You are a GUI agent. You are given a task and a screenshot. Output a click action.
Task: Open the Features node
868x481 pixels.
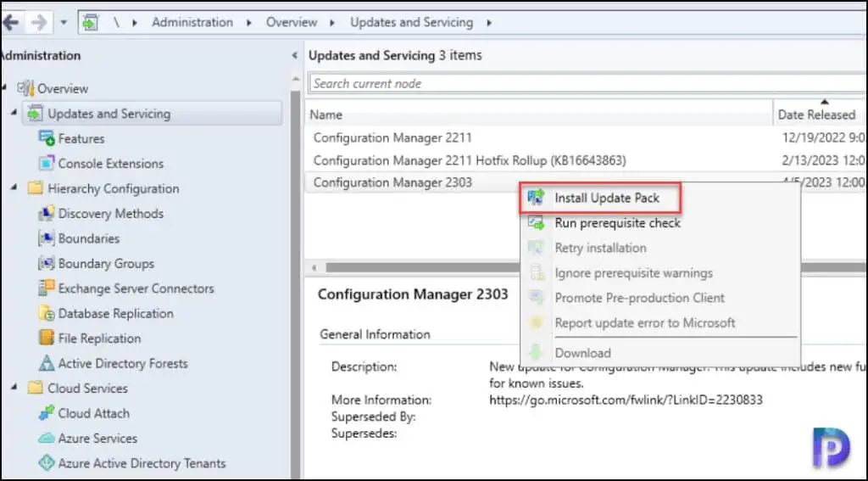81,138
